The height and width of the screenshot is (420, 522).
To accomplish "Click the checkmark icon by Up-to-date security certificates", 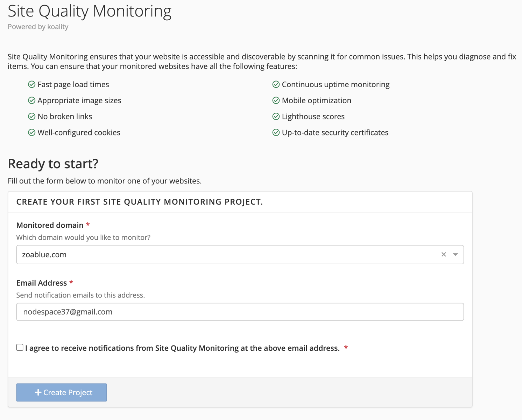I will pyautogui.click(x=276, y=133).
